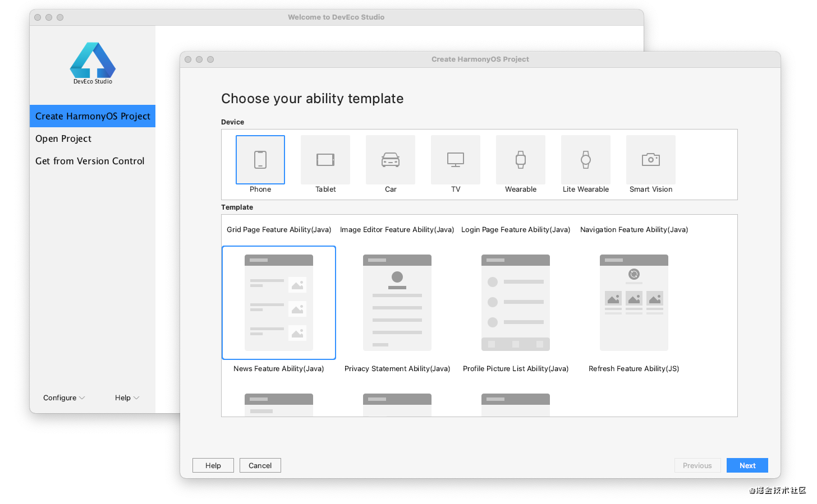Close the Welcome to DevEco Studio window
The width and height of the screenshot is (817, 504).
(38, 17)
